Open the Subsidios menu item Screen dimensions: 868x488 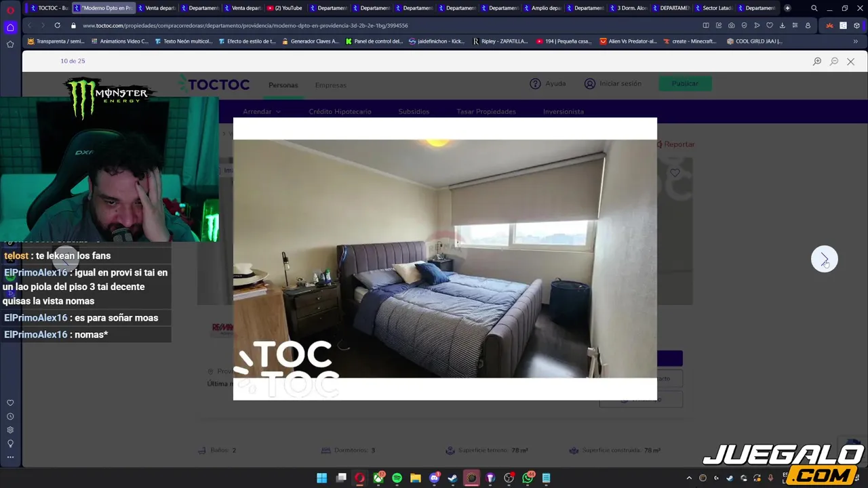(414, 111)
